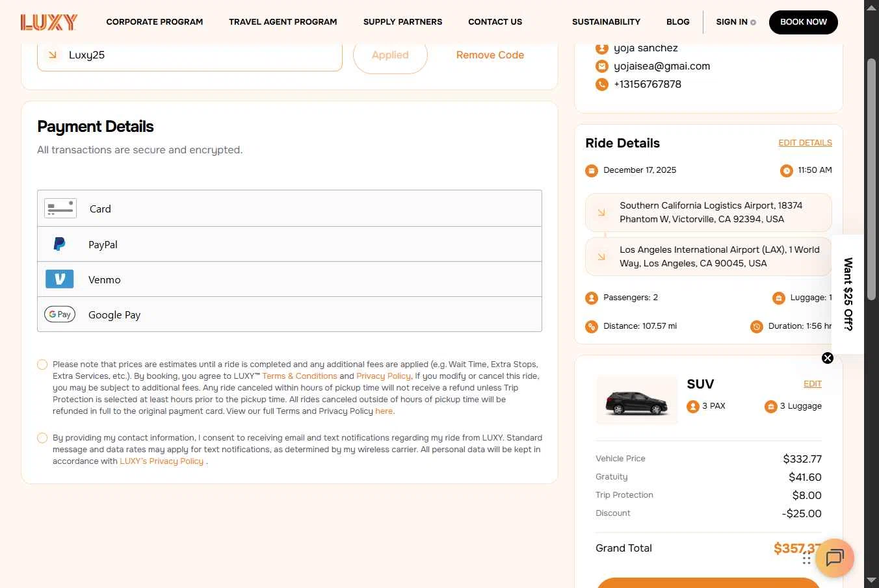The width and height of the screenshot is (879, 588).
Task: Open the Privacy Policy link after Terms
Action: [384, 376]
